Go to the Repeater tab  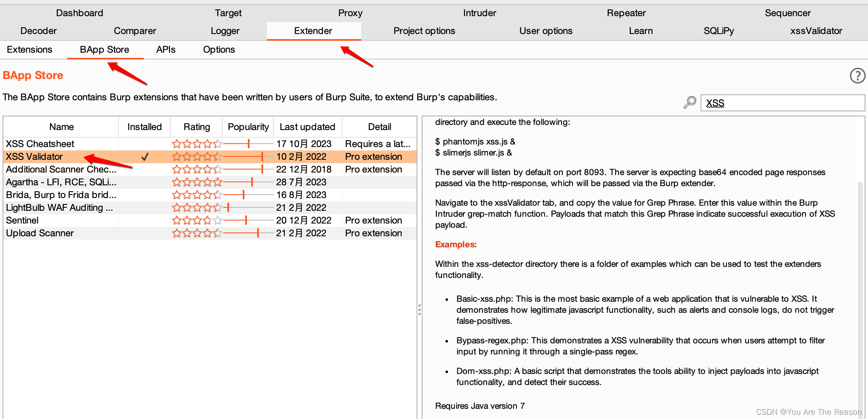[626, 13]
